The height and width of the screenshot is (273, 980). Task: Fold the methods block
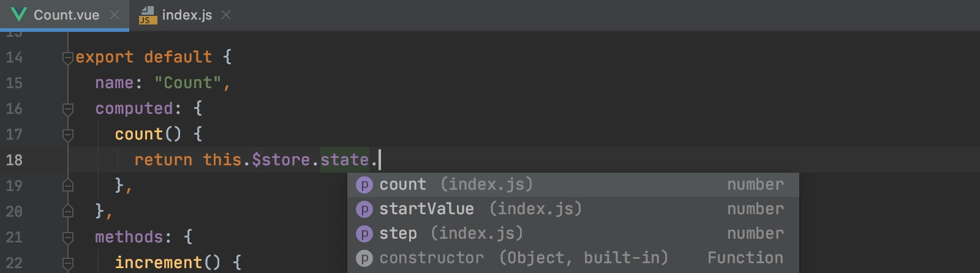click(68, 237)
